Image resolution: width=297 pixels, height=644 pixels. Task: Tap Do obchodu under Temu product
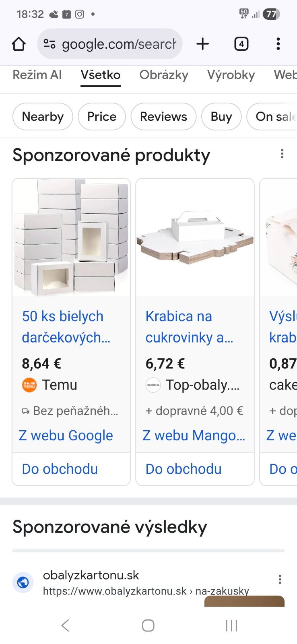point(60,469)
